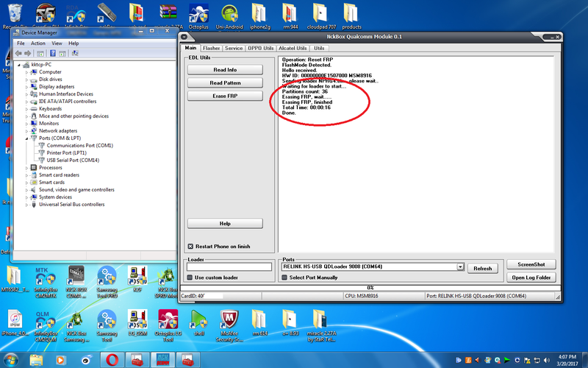Click the Loader path input field
Viewport: 588px width, 368px height.
pos(229,268)
